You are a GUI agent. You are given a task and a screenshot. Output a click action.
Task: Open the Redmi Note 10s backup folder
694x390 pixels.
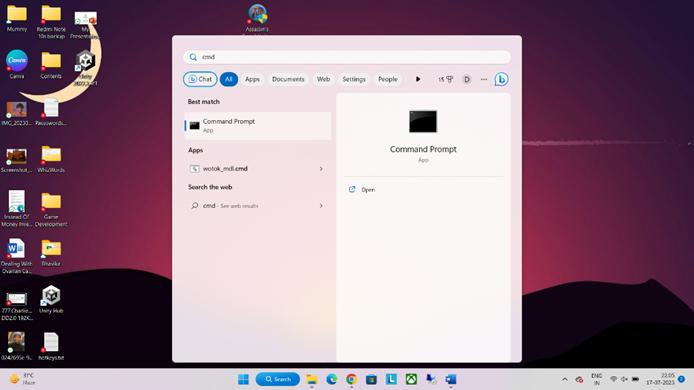pyautogui.click(x=51, y=21)
